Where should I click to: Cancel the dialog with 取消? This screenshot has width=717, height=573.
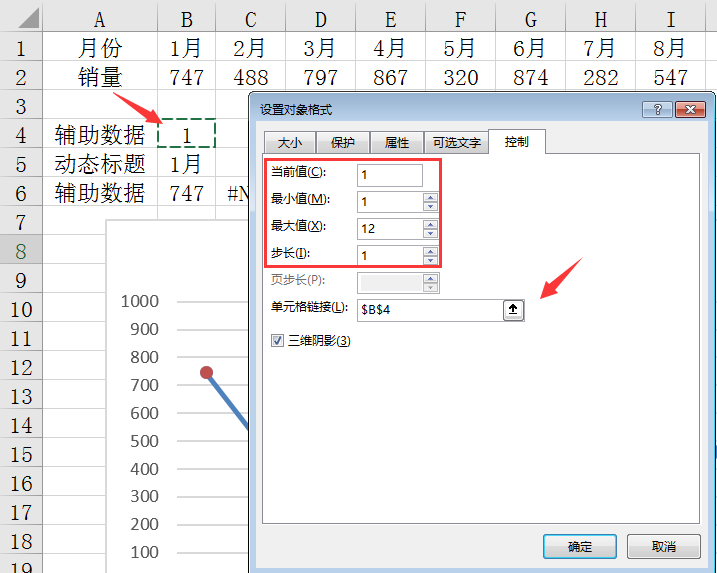[663, 546]
